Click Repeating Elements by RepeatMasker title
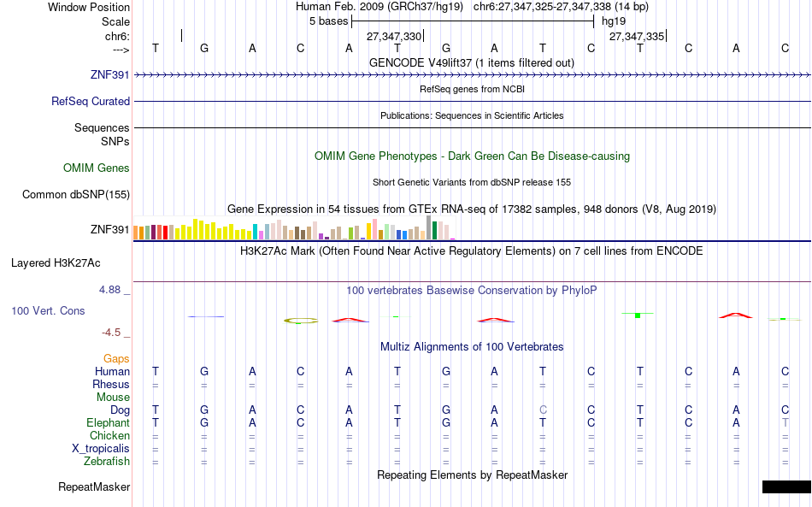812x507 pixels. 472,475
